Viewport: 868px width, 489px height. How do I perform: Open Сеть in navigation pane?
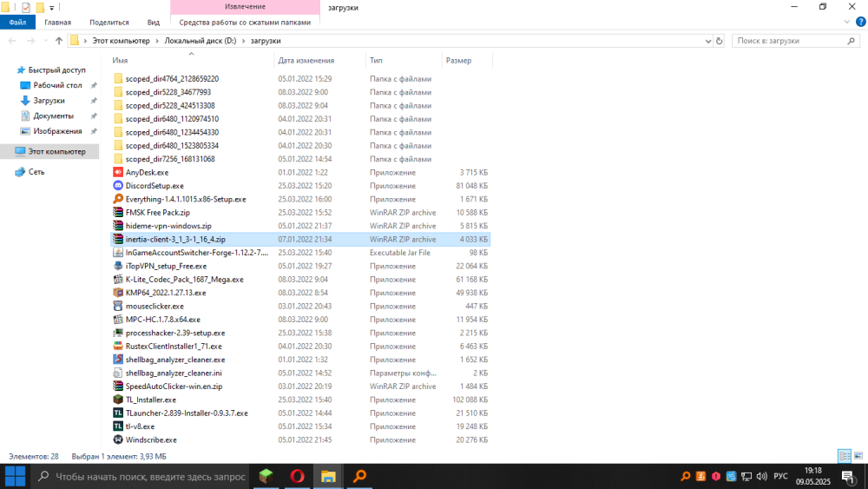(x=36, y=172)
